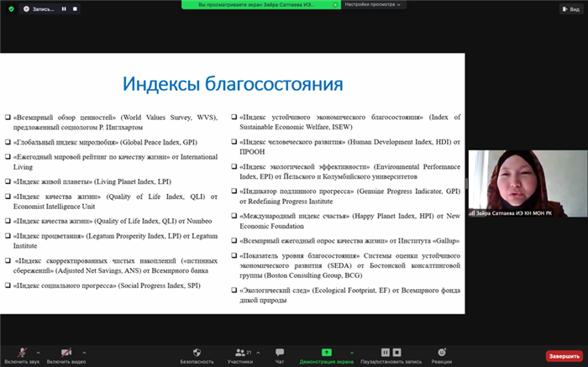Open the Безопасность security shield icon
The width and height of the screenshot is (588, 367).
click(x=197, y=353)
